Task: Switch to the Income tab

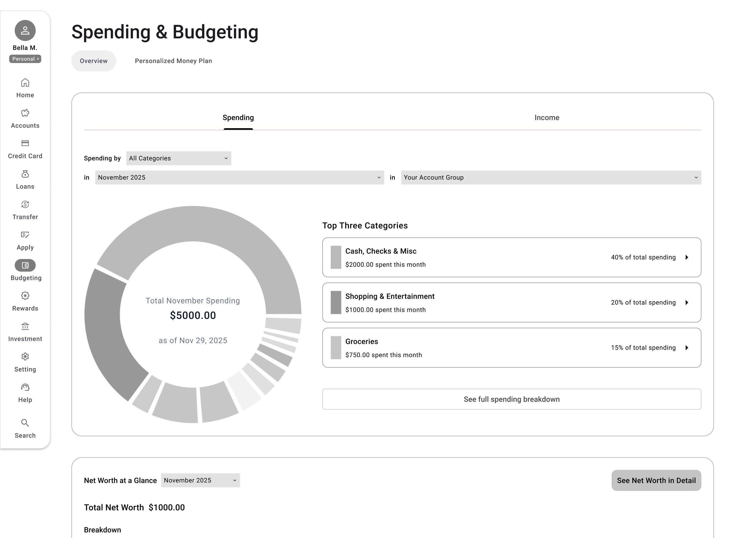Action: pos(547,118)
